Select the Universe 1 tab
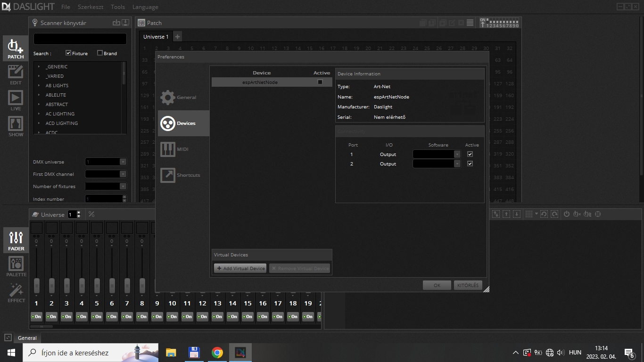The image size is (644, 362). coord(156,37)
